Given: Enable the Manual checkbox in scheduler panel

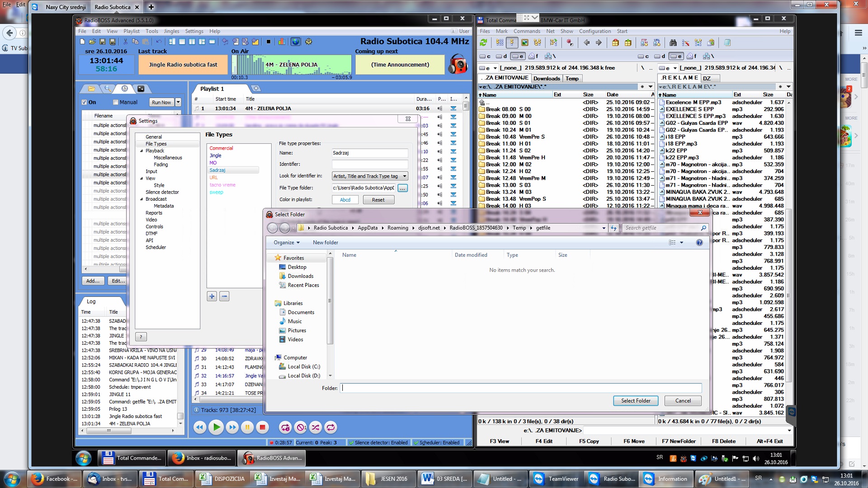Looking at the screenshot, I should (x=116, y=102).
